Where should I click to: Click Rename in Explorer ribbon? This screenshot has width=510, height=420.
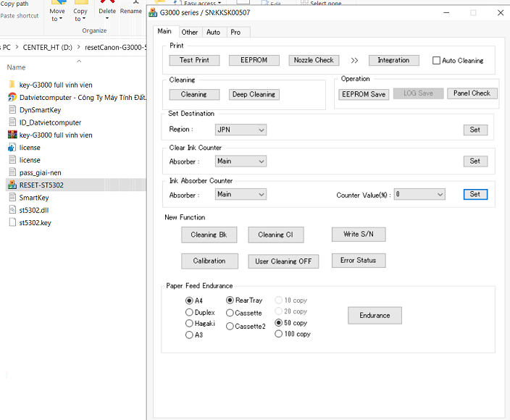(x=131, y=11)
